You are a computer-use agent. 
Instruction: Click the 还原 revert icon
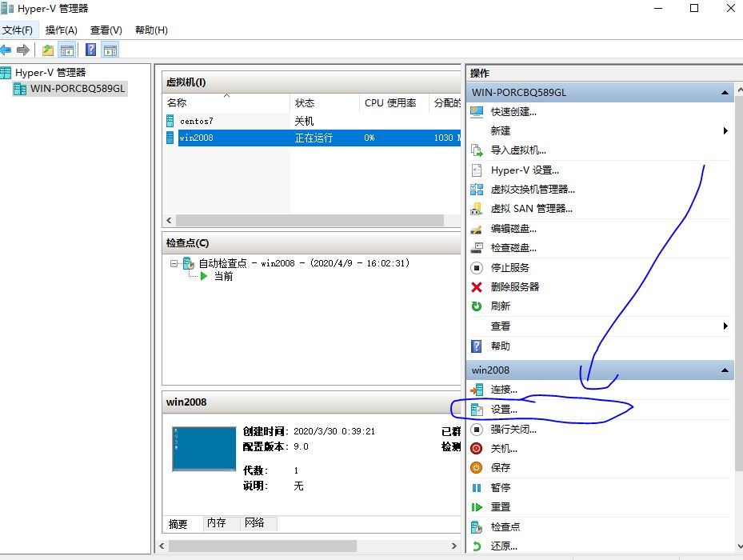pyautogui.click(x=477, y=546)
